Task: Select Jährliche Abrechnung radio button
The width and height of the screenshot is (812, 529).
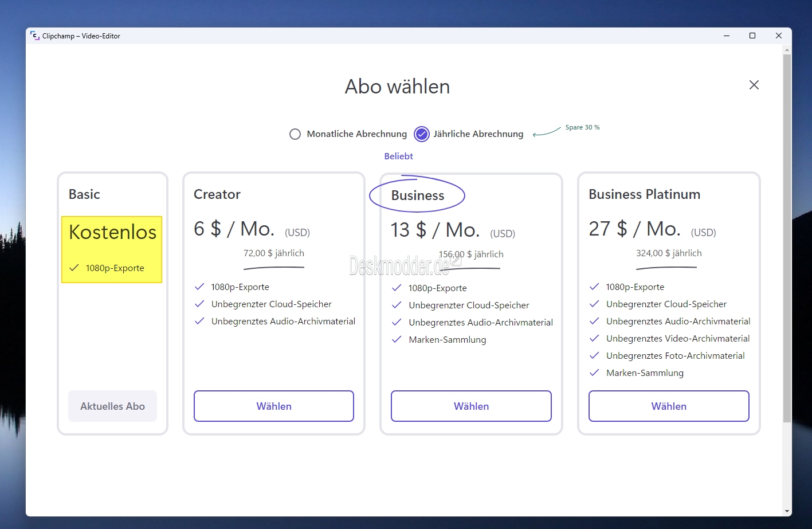Action: pyautogui.click(x=422, y=134)
